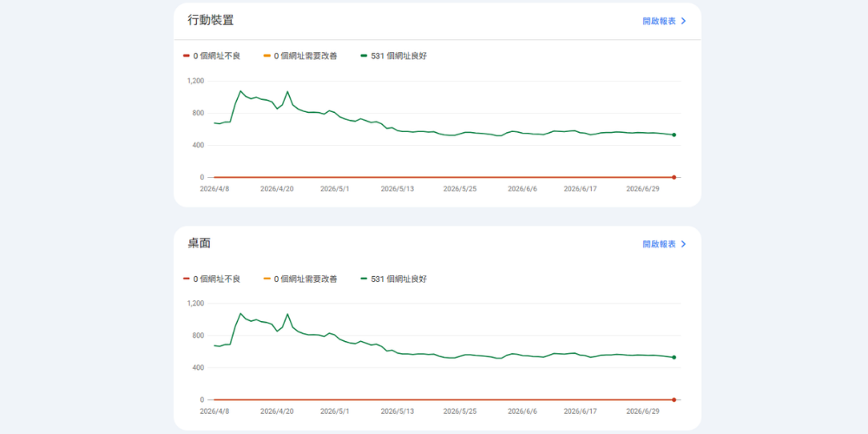Viewport: 868px width, 434px height.
Task: Toggle red 0 個網址不良 legend in 行動裝置
Action: [212, 56]
